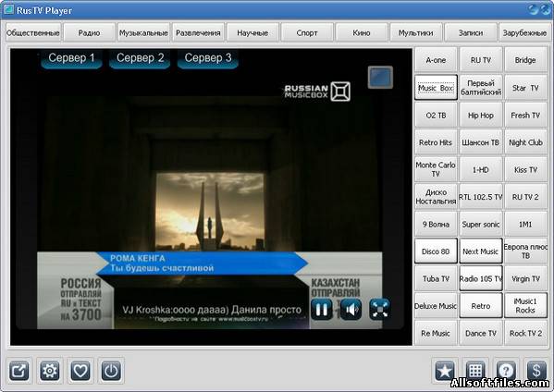The image size is (554, 392).
Task: Click the dollar sign icon
Action: click(x=536, y=371)
